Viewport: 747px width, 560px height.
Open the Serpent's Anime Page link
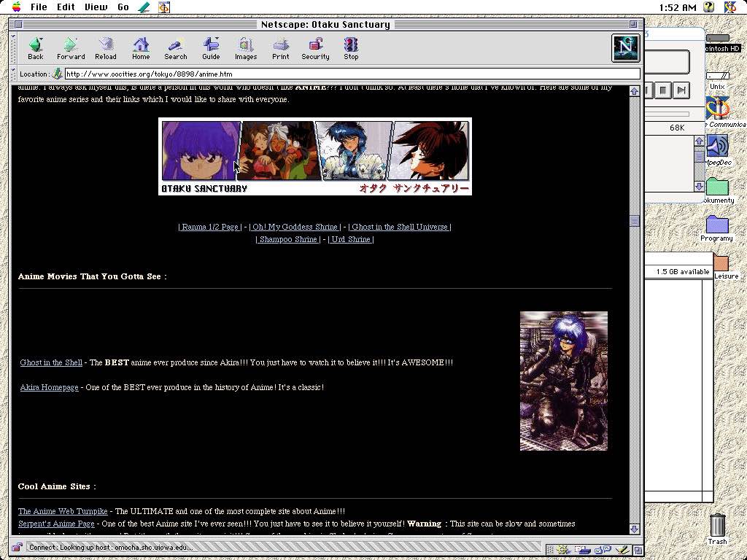56,524
